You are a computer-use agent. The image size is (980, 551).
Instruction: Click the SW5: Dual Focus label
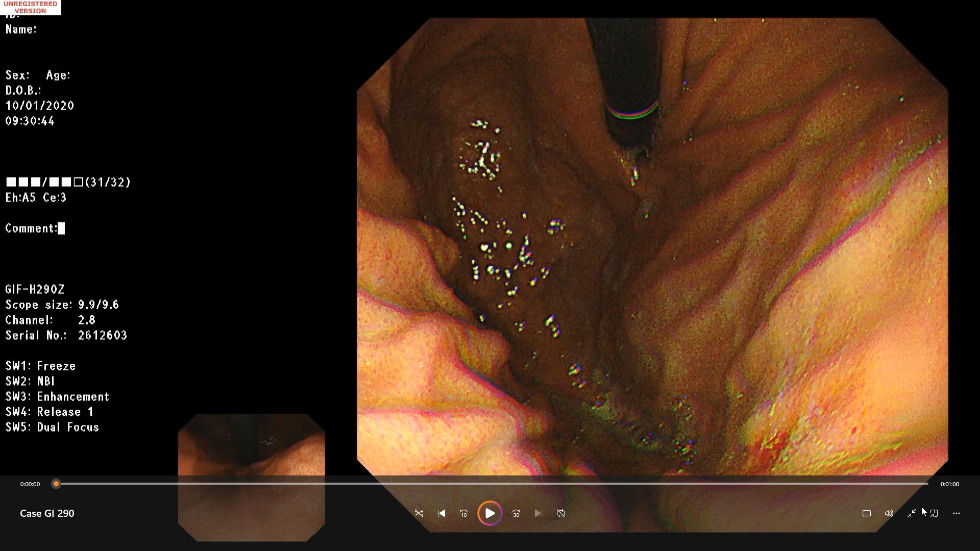[x=52, y=427]
